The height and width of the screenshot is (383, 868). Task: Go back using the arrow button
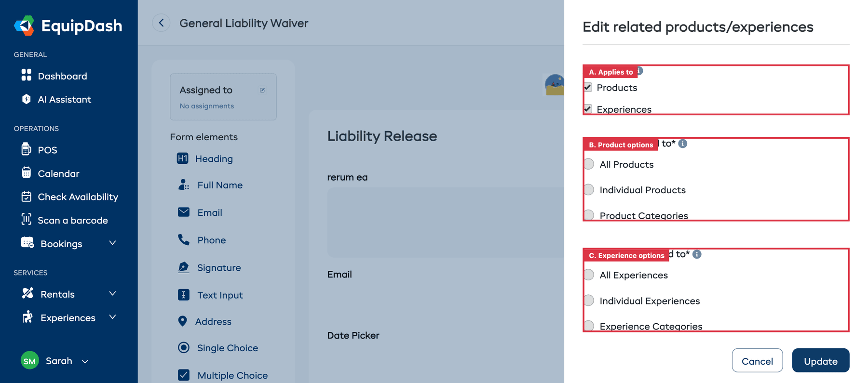click(x=161, y=23)
